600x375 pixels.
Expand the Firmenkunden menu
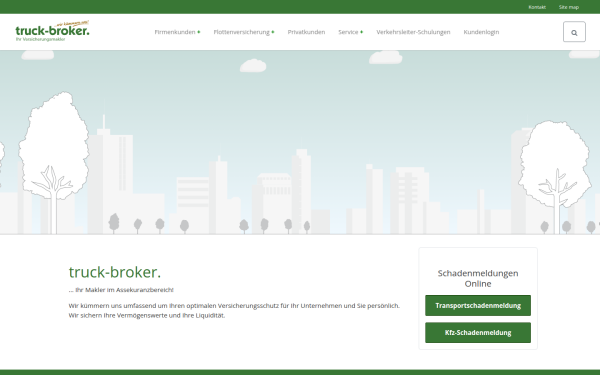177,32
